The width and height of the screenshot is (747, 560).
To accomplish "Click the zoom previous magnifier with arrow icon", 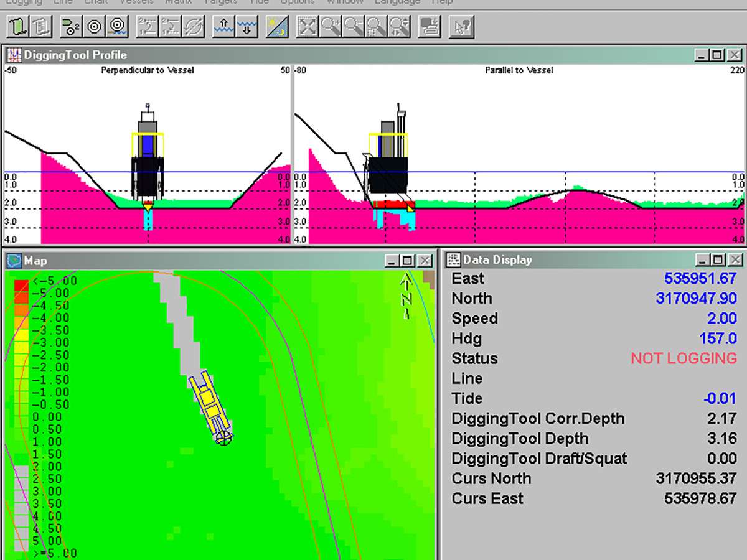I will [x=398, y=27].
